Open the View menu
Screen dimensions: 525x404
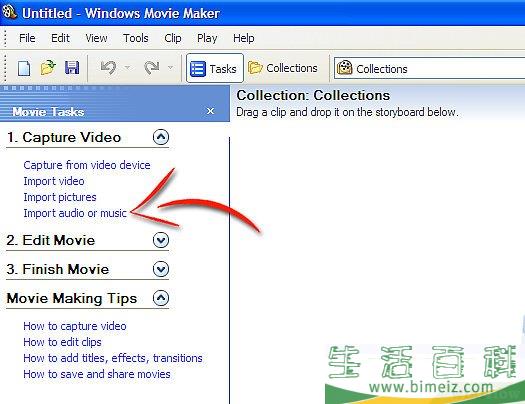[x=96, y=38]
